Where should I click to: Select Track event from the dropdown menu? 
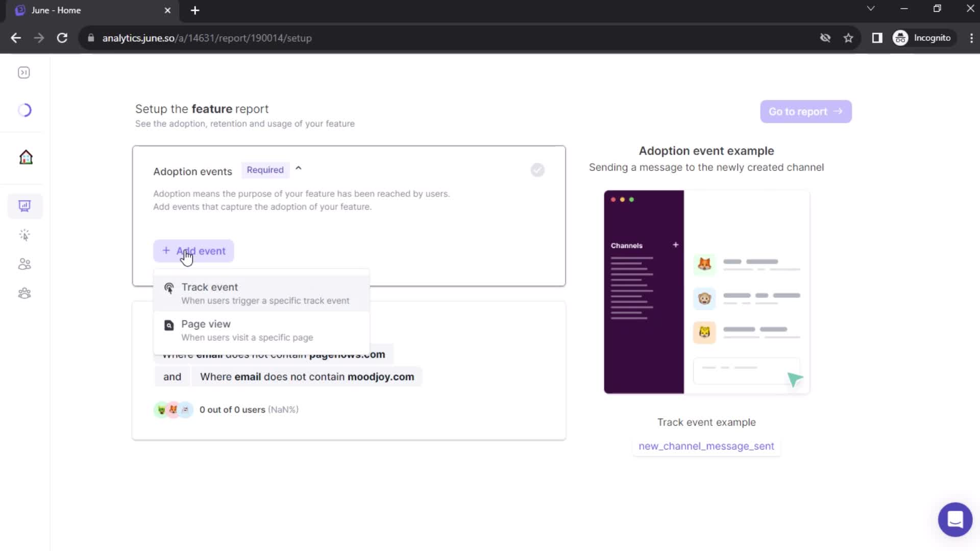262,293
